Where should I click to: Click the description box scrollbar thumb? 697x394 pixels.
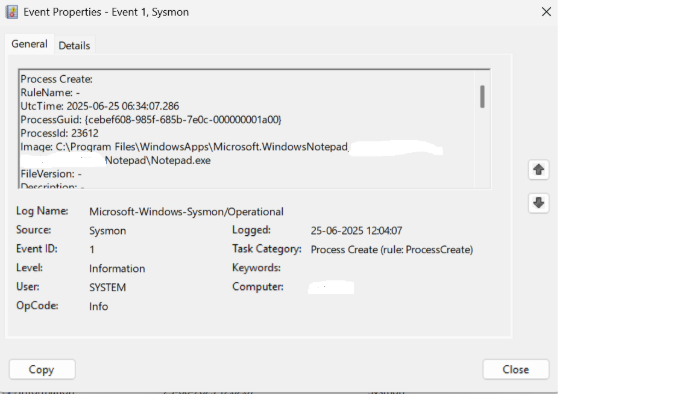tap(482, 96)
